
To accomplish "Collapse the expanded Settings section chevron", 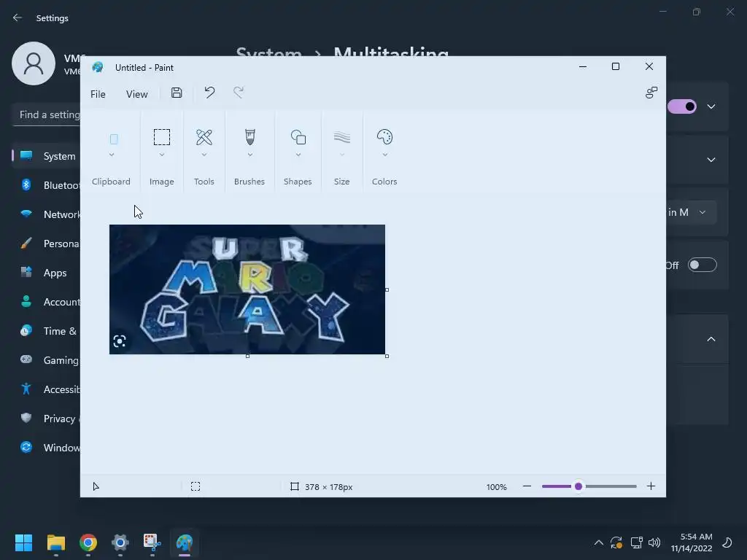I will [x=711, y=339].
